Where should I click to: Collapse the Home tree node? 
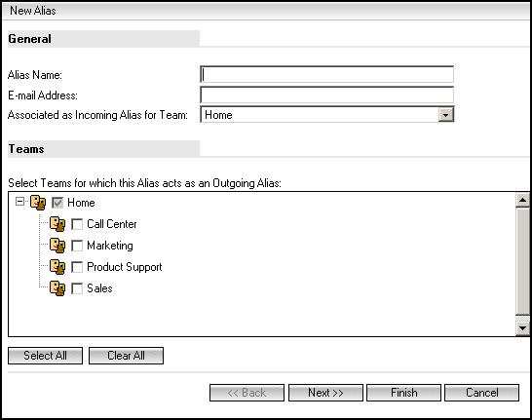tap(20, 202)
